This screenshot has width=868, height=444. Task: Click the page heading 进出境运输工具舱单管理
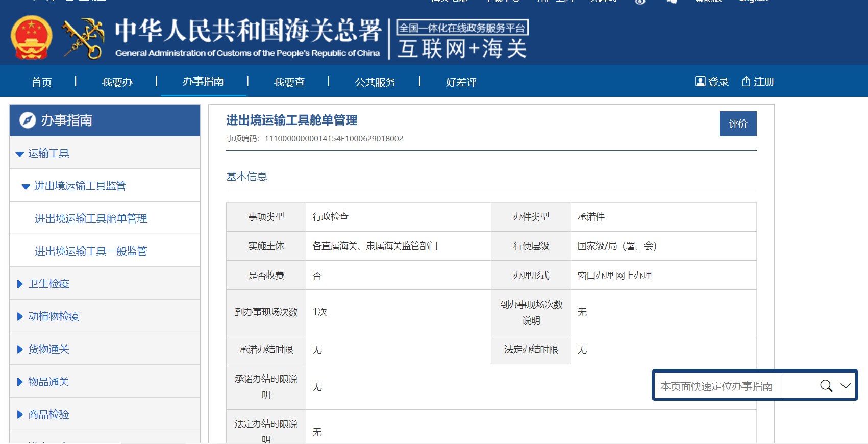292,120
